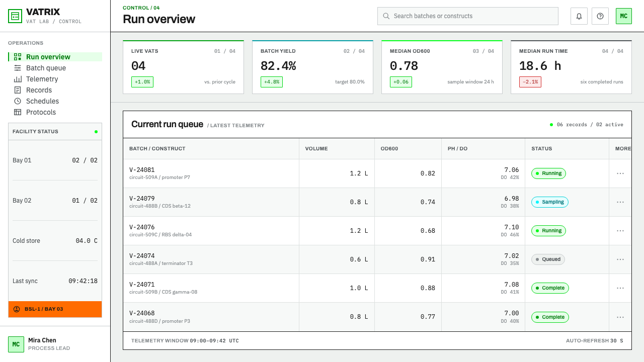Click the Records document icon
Screen dimensions: 644x362
click(18, 90)
